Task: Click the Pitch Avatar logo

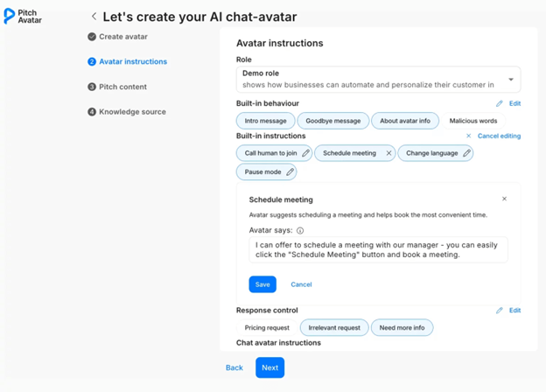Action: point(23,16)
